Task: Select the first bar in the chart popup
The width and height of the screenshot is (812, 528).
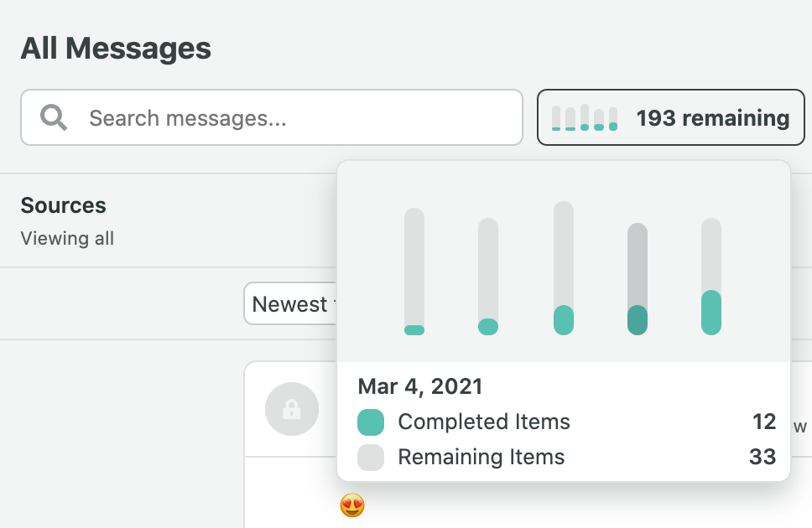Action: (414, 272)
